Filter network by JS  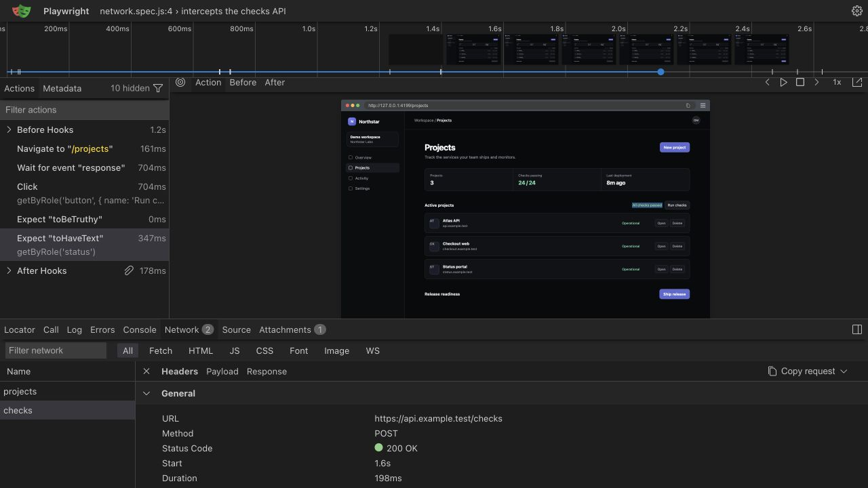(x=235, y=350)
